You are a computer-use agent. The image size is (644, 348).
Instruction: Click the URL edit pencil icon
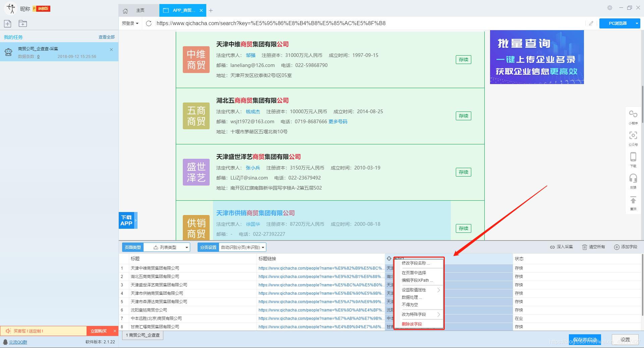(x=591, y=23)
